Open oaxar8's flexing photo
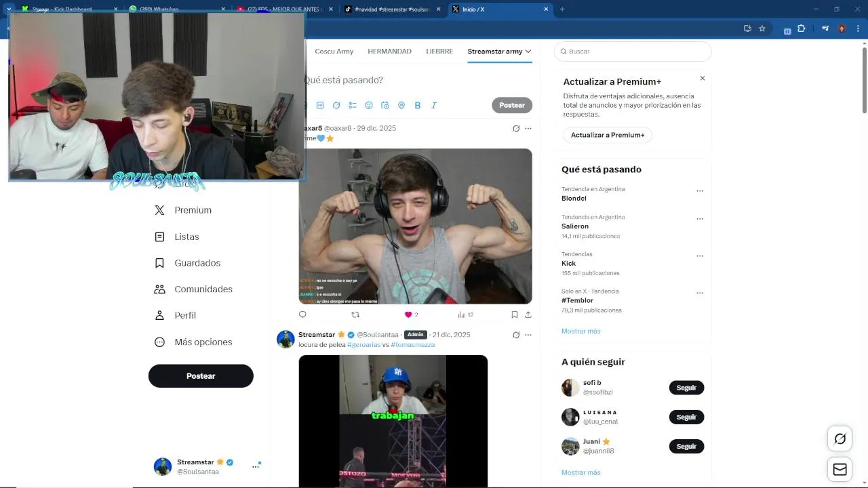Image resolution: width=868 pixels, height=488 pixels. (x=415, y=226)
